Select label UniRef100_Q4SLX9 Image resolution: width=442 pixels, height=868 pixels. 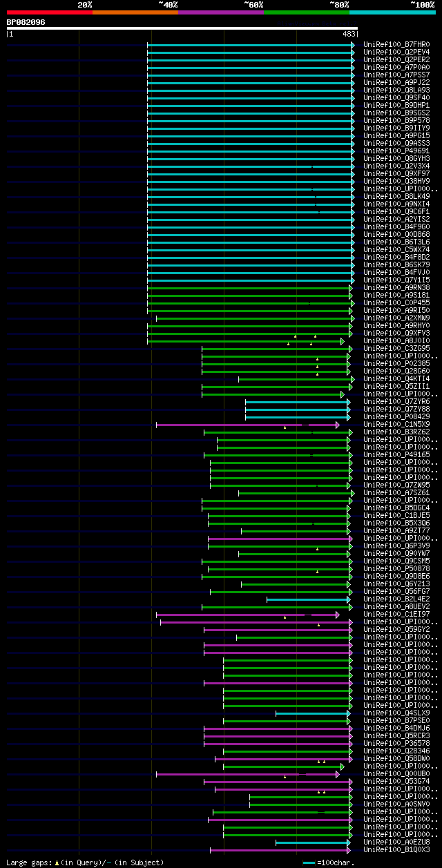point(396,713)
